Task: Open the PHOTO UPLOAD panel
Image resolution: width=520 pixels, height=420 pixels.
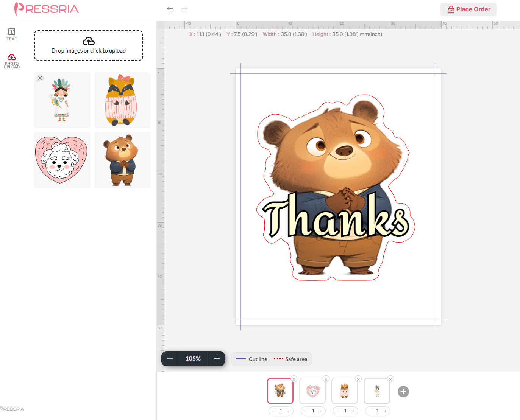Action: pyautogui.click(x=12, y=61)
